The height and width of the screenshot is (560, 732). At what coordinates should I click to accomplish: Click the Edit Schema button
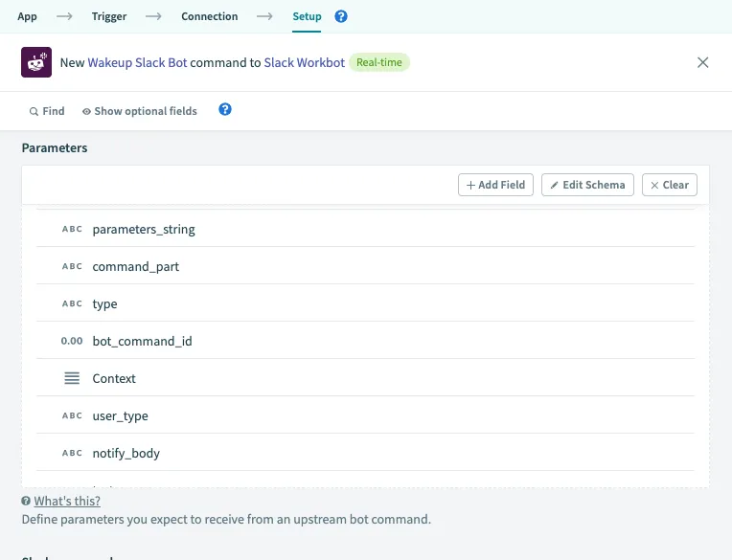[587, 185]
